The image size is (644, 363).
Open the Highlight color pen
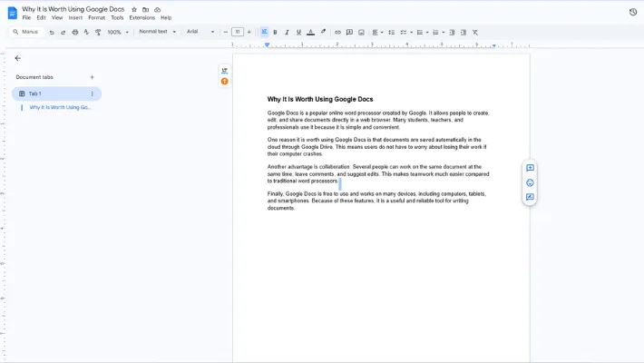[x=323, y=32]
